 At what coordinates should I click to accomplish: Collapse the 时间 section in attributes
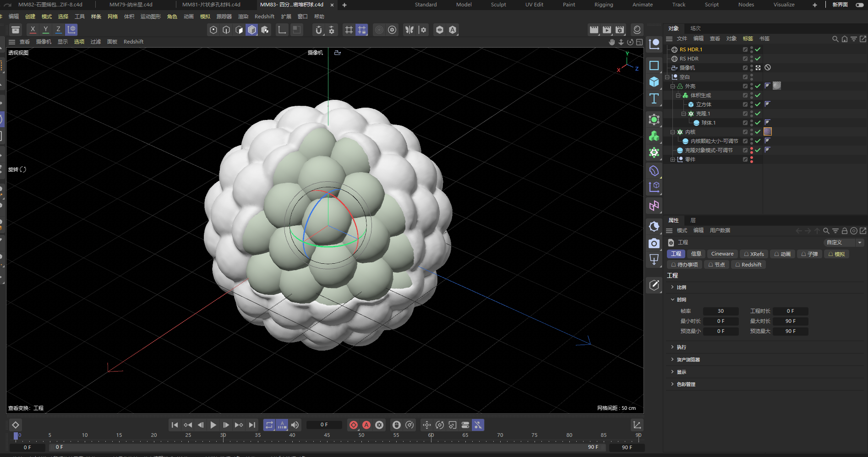(x=672, y=299)
